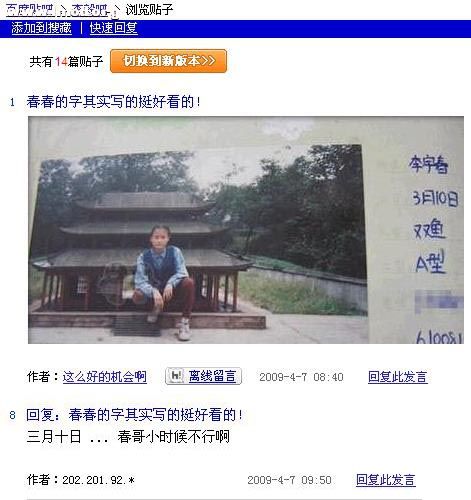Click the author IP 202.201.92.*
The height and width of the screenshot is (500, 471).
click(98, 480)
